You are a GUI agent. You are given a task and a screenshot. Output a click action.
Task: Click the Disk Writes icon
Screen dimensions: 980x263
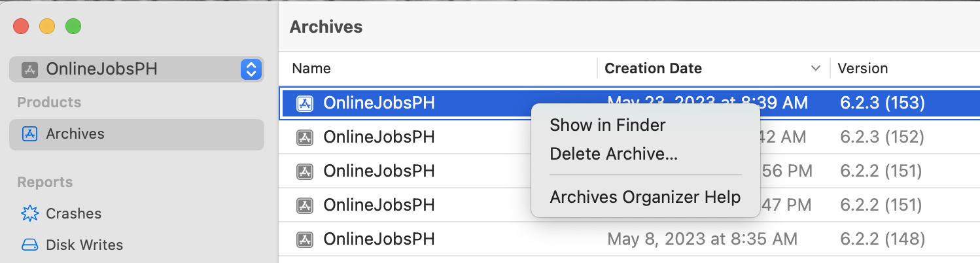pos(30,245)
